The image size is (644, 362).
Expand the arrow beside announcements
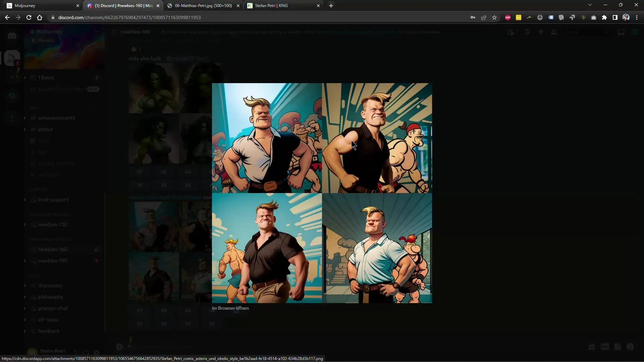(x=25, y=118)
